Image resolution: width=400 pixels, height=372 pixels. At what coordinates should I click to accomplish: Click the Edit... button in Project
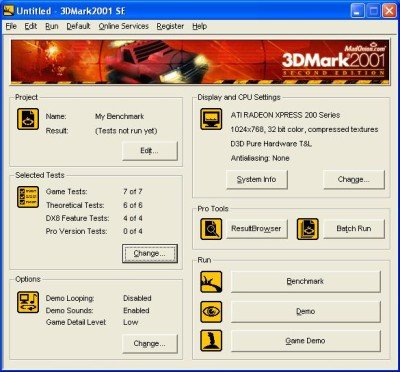(x=150, y=151)
